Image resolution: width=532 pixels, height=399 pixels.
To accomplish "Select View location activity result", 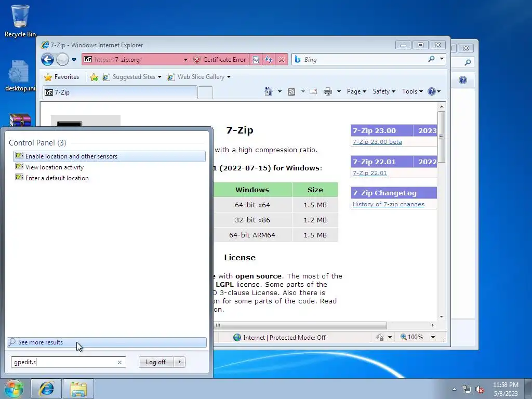I will [109, 167].
